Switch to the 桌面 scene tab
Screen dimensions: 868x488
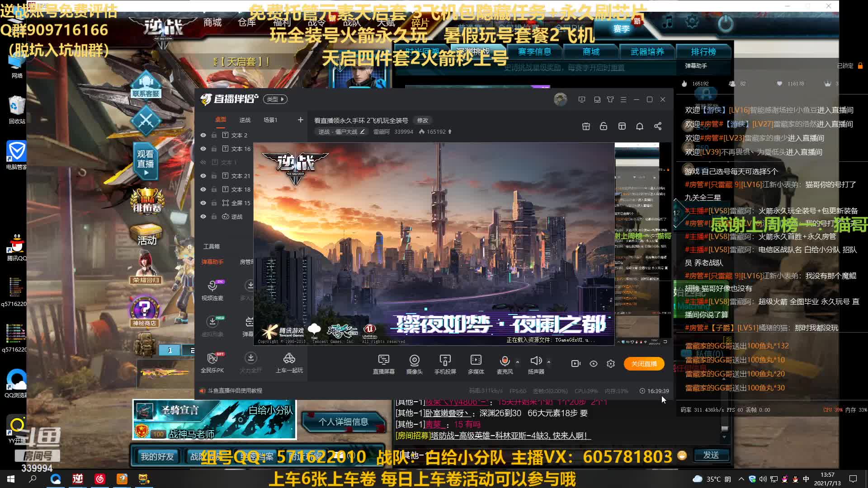tap(221, 120)
